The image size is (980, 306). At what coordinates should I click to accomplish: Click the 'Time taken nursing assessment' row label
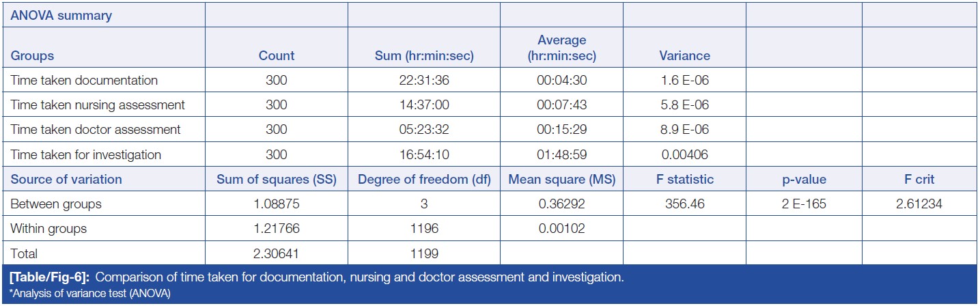[x=98, y=105]
